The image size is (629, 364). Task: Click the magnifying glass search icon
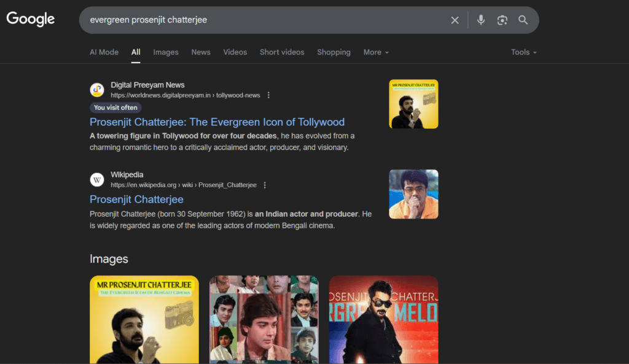[523, 20]
